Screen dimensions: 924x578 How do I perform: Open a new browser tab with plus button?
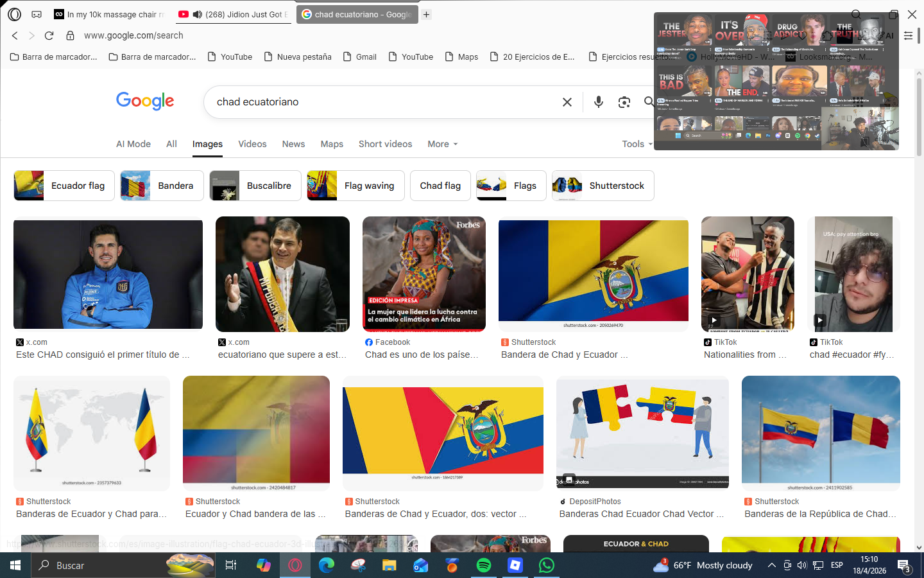[x=426, y=14]
